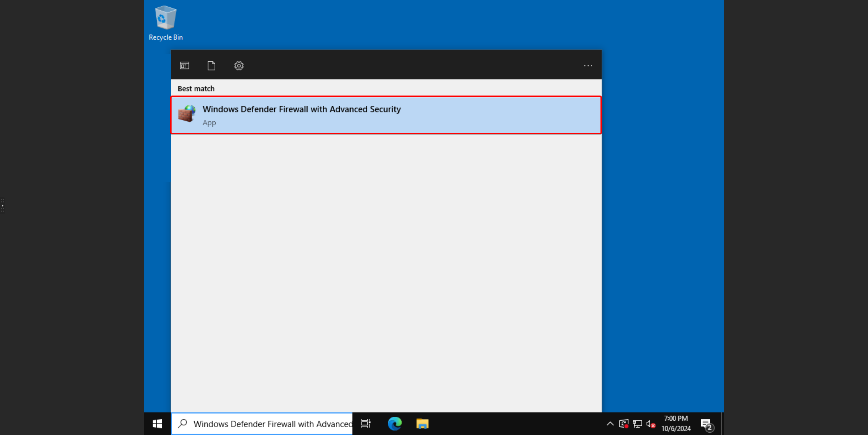Filter search results by Apps icon
This screenshot has height=435, width=868.
pyautogui.click(x=184, y=65)
